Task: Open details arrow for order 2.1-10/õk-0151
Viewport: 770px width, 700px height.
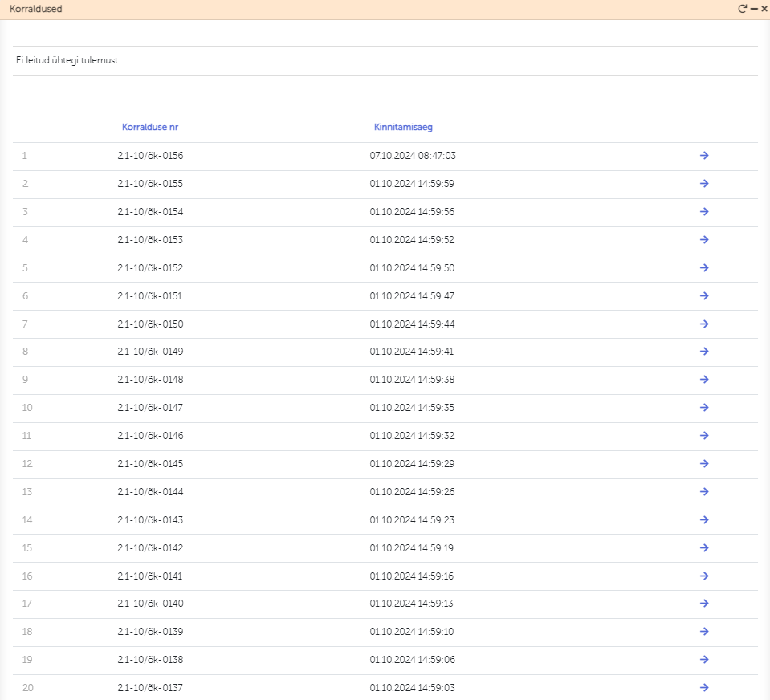Action: 704,296
